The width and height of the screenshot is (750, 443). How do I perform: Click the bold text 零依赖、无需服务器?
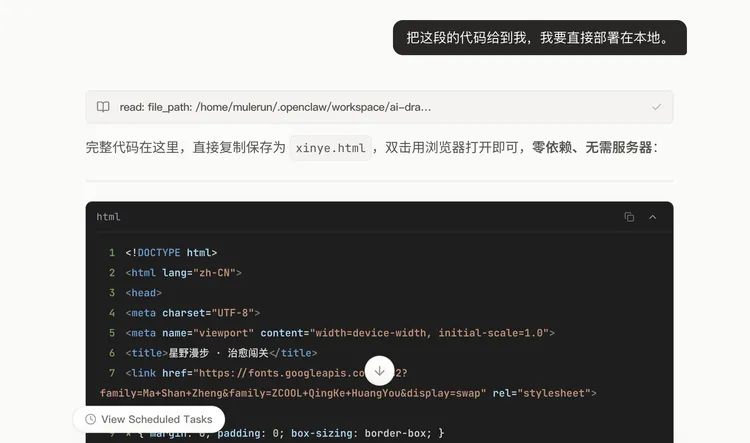[592, 148]
